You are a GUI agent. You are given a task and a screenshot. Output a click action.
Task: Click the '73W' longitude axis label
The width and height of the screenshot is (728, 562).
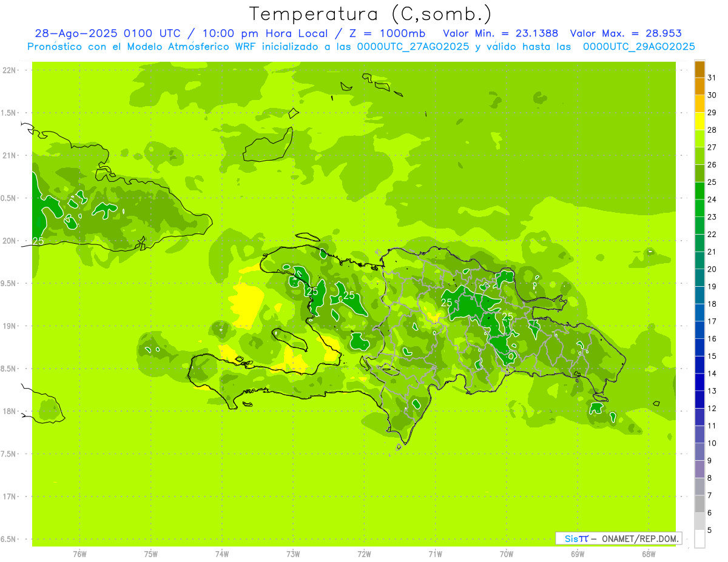coord(293,554)
